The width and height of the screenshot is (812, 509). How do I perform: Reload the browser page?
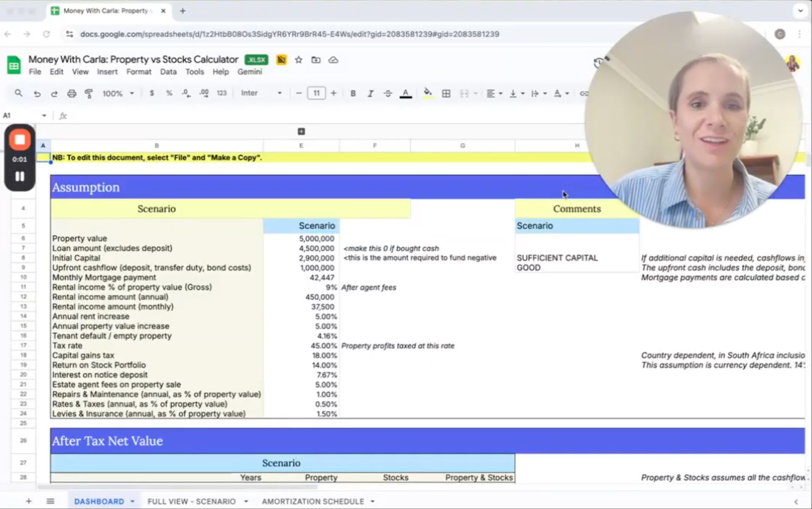point(46,34)
